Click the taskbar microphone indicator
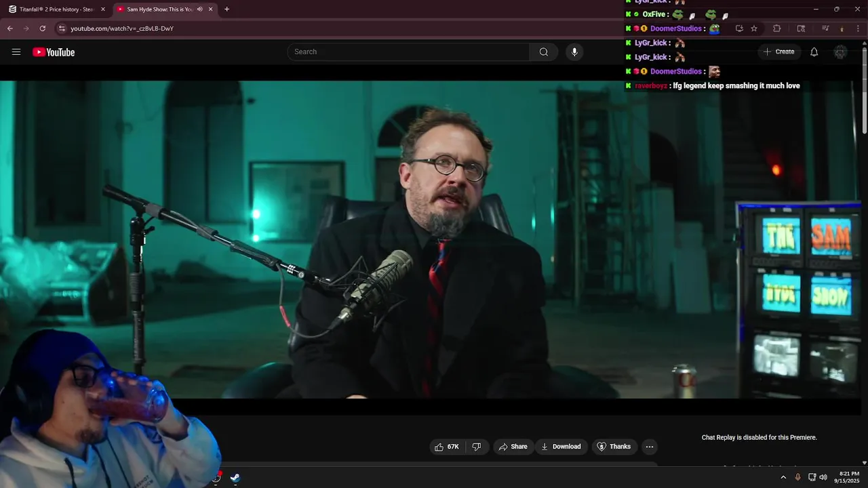Viewport: 868px width, 488px height. pyautogui.click(x=797, y=477)
